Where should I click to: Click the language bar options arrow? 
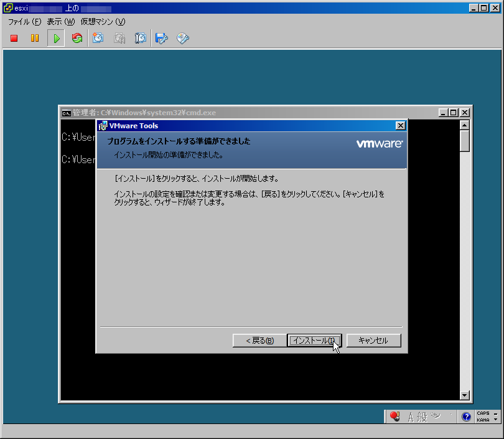[496, 420]
